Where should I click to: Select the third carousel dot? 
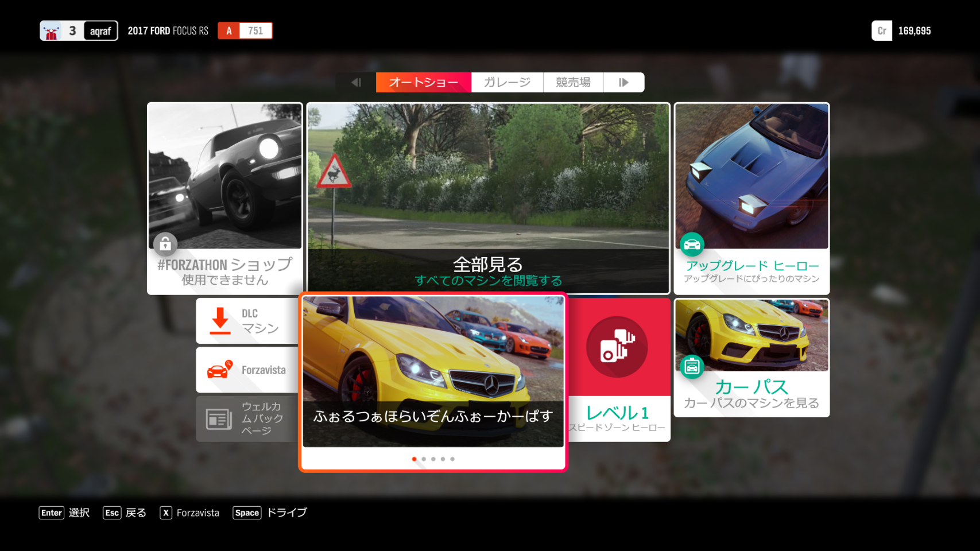point(433,459)
